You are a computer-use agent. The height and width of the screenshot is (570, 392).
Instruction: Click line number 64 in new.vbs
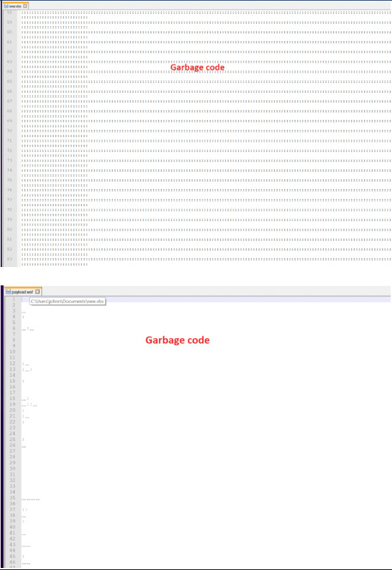click(9, 72)
